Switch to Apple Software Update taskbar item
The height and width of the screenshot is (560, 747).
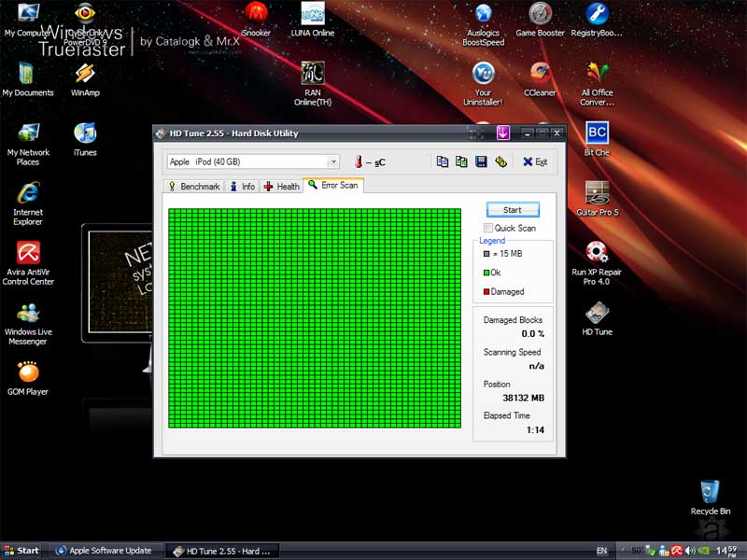point(104,551)
